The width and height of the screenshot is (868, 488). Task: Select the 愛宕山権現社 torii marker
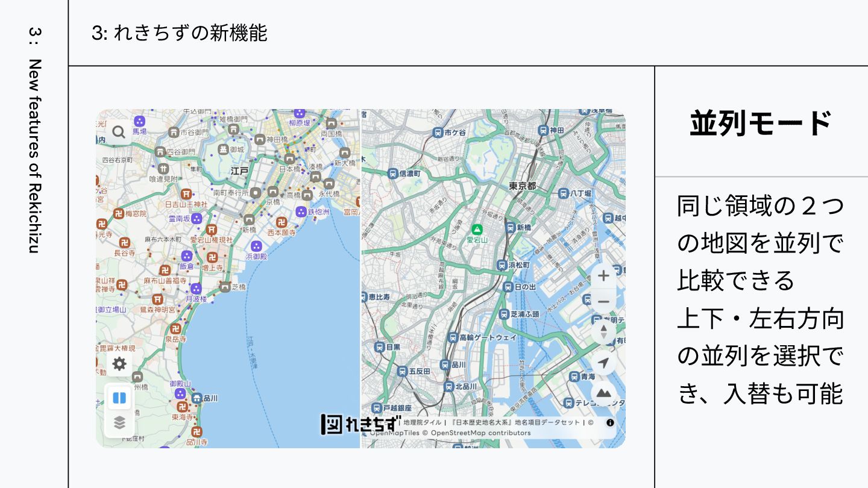click(x=212, y=230)
